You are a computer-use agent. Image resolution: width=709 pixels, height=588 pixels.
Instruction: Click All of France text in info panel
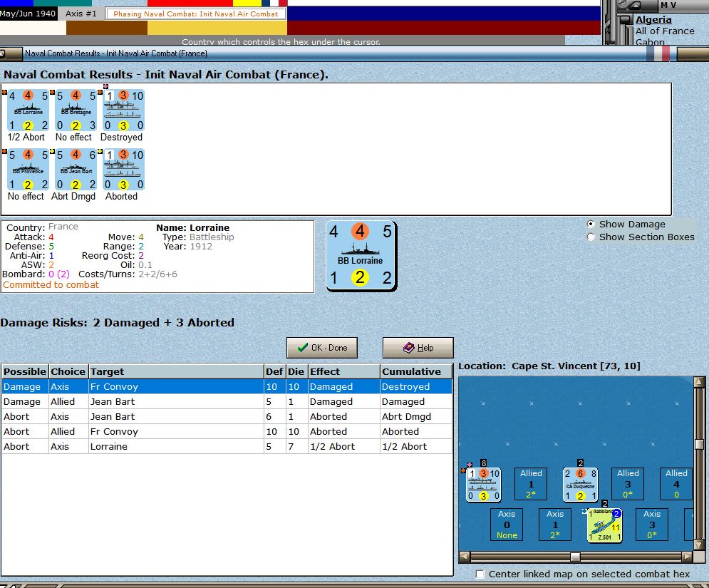(x=665, y=31)
